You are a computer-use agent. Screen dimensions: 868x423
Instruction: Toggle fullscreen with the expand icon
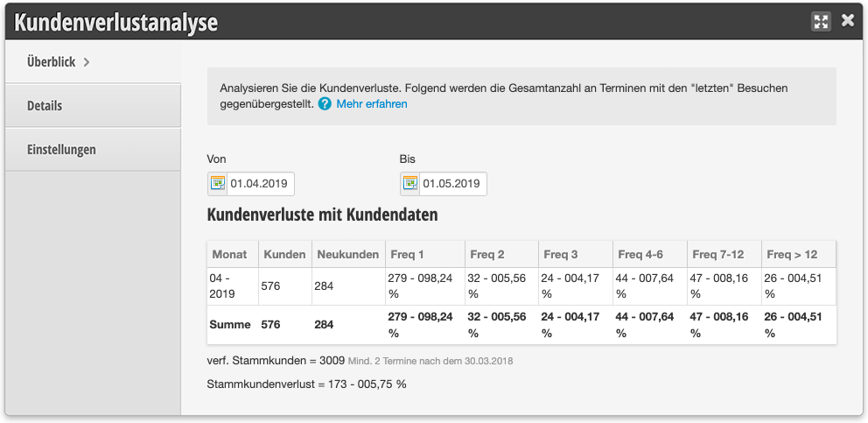[x=821, y=22]
